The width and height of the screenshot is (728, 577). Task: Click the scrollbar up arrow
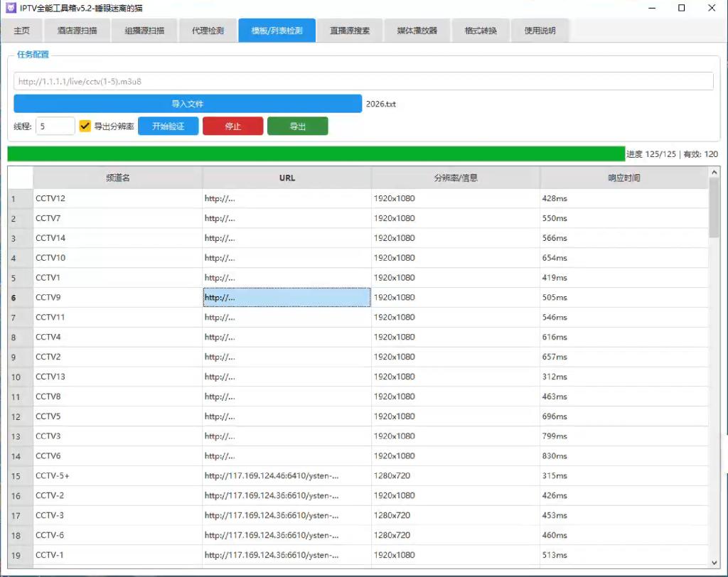714,171
